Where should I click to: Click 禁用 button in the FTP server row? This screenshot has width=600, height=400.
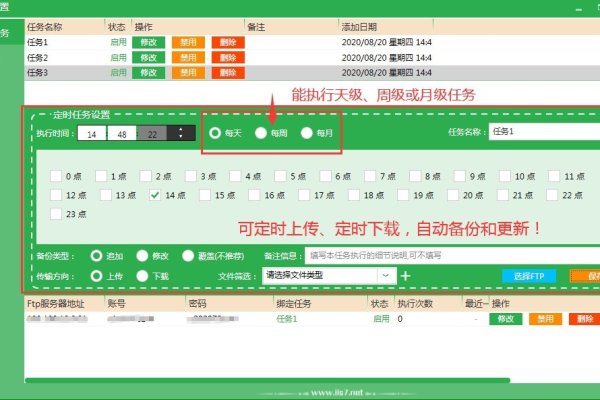pyautogui.click(x=545, y=319)
